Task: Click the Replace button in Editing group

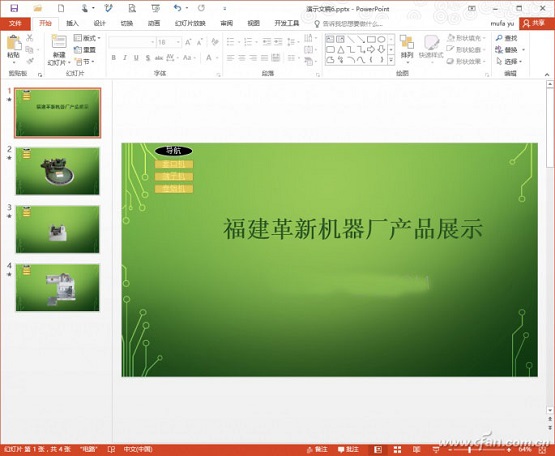Action: tap(510, 50)
